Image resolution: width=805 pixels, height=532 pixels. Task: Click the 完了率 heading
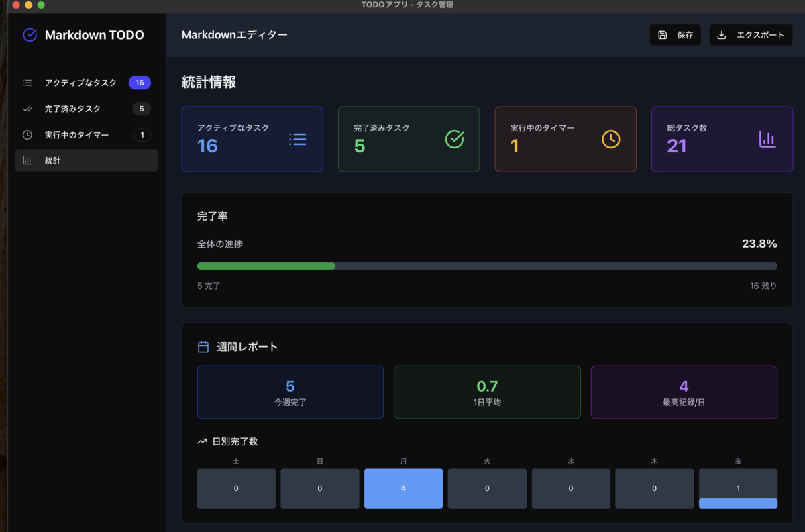tap(213, 217)
